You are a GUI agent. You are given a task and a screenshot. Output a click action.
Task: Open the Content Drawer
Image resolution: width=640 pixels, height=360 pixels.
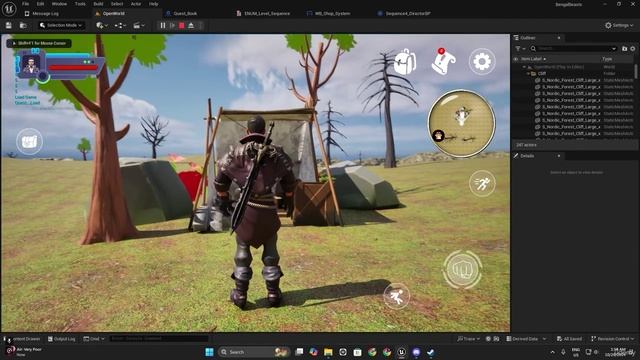click(x=22, y=339)
